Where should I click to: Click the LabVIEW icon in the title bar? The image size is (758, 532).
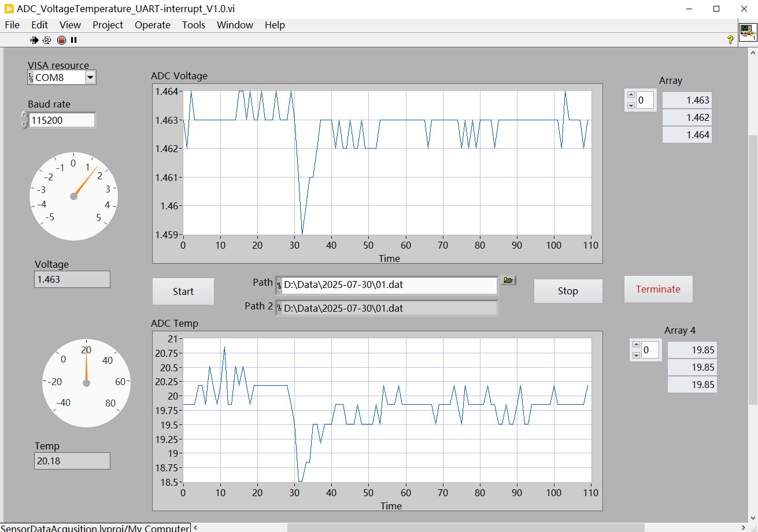point(9,9)
